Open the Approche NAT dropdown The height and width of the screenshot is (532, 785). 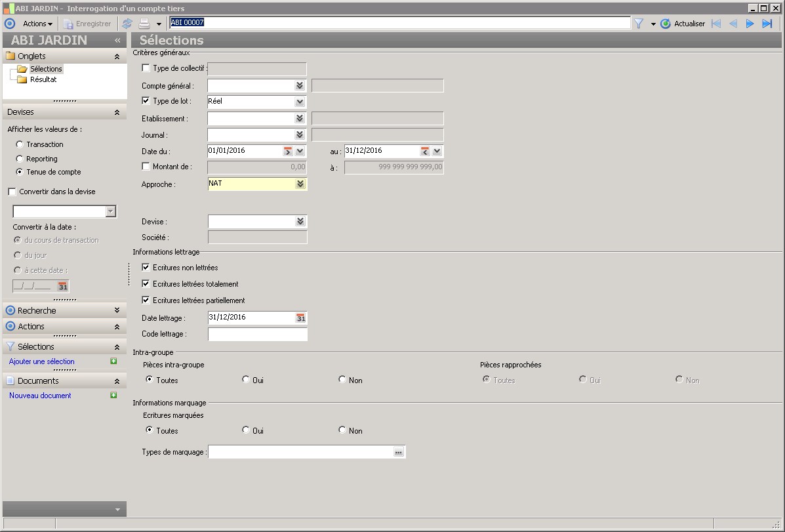coord(300,184)
